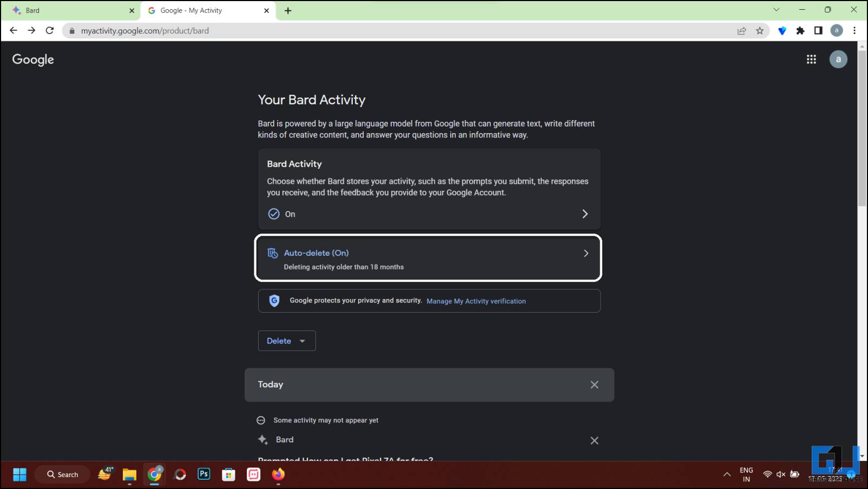Image resolution: width=868 pixels, height=489 pixels.
Task: Click the ENG IN language indicator
Action: point(746,474)
